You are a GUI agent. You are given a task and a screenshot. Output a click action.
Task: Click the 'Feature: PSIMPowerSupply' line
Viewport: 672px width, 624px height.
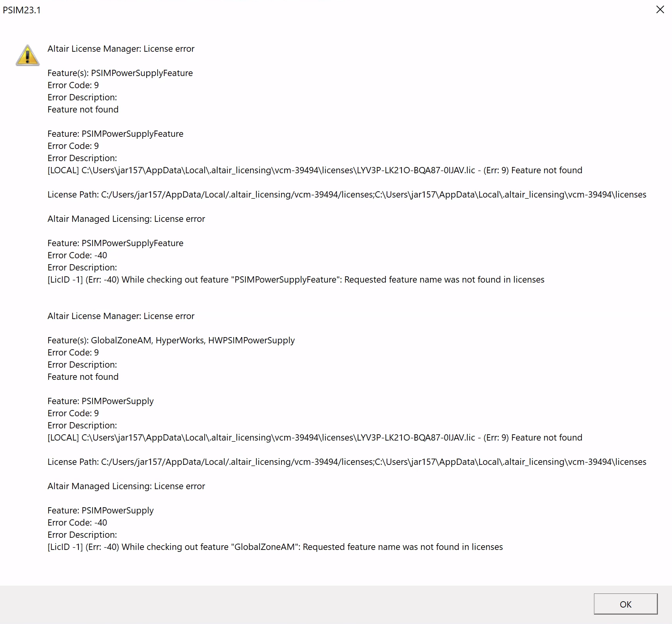(100, 401)
